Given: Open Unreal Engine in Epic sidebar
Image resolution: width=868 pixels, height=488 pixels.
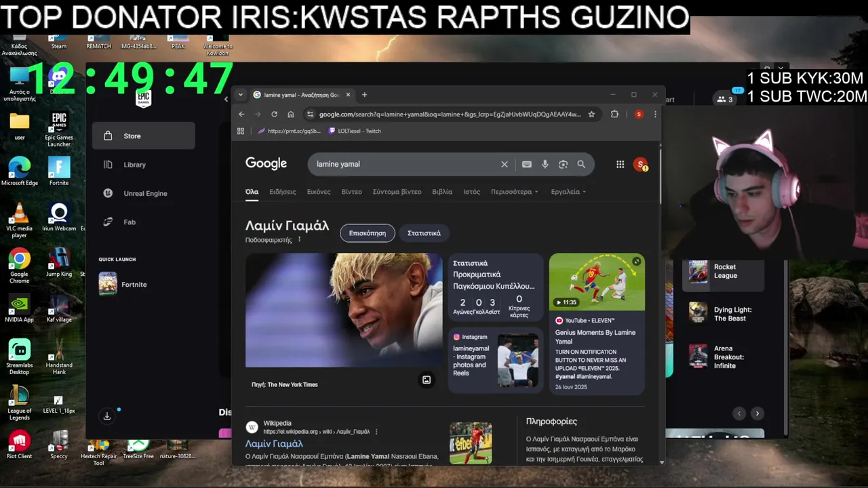Looking at the screenshot, I should coord(143,193).
